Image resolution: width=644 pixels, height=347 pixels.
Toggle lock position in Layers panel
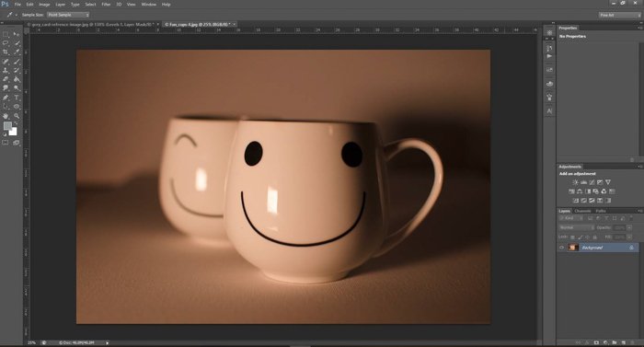coord(587,237)
